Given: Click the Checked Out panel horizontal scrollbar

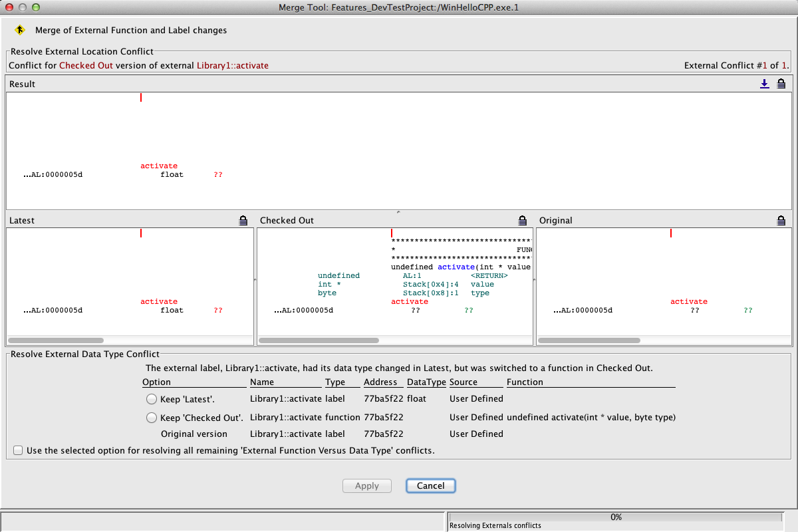Looking at the screenshot, I should click(318, 340).
